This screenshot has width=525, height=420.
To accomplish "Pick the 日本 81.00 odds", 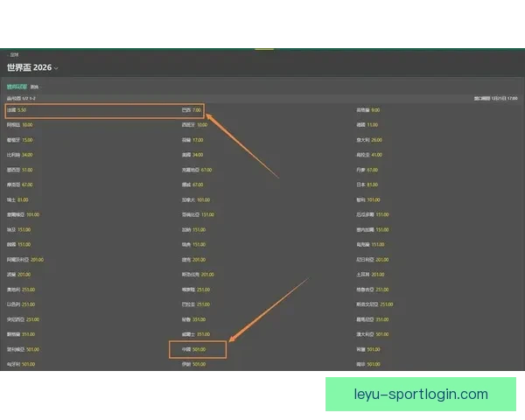I will 373,185.
